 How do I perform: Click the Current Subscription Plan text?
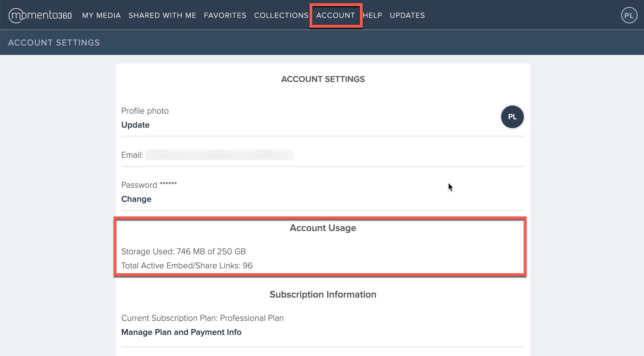tap(202, 318)
